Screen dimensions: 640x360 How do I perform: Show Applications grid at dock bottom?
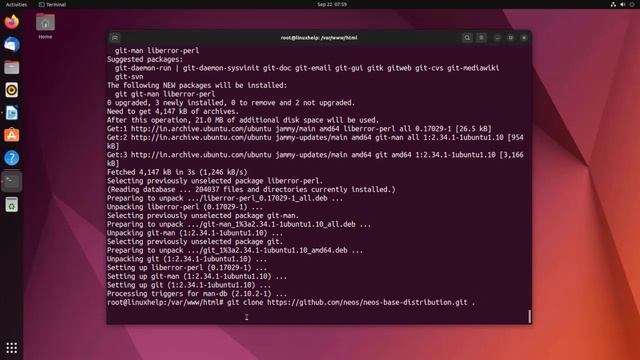(x=11, y=348)
